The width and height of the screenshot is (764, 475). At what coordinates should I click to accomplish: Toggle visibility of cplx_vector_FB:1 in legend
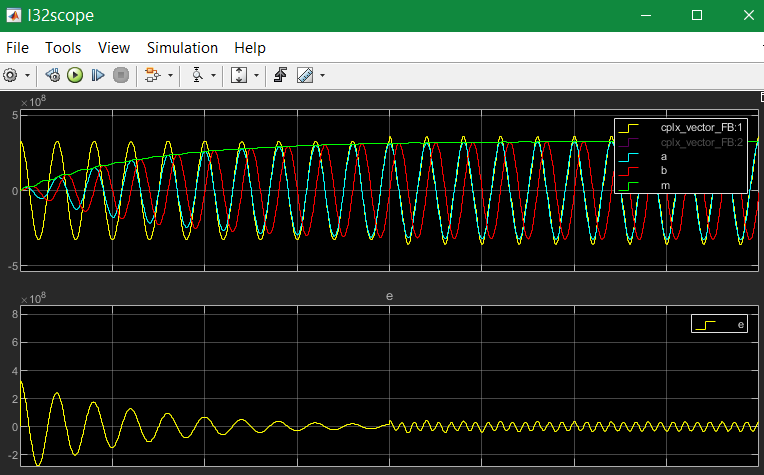click(700, 128)
